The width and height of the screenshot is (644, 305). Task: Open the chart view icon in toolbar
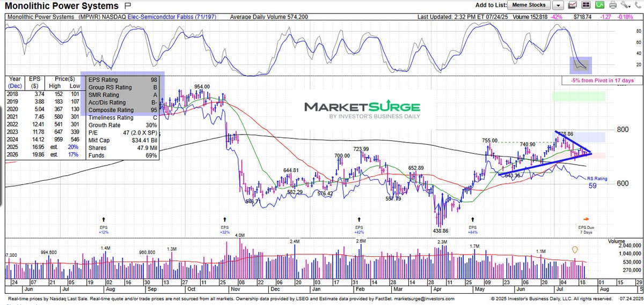(x=573, y=5)
